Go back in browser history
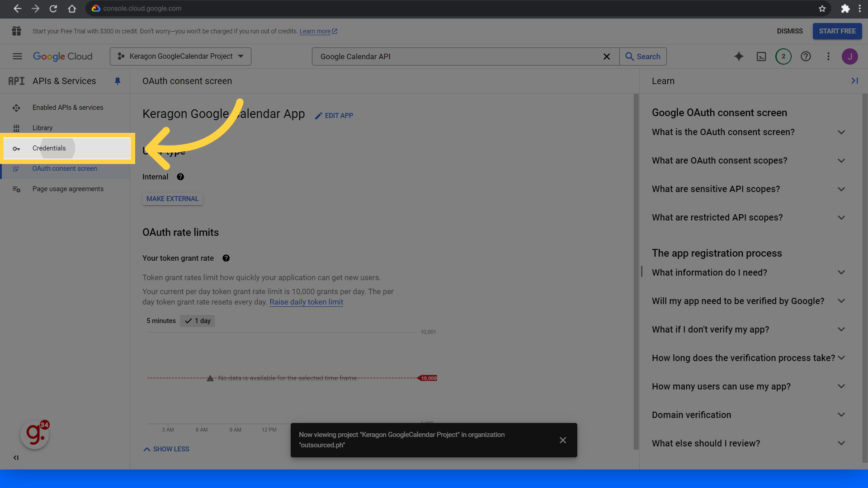Image resolution: width=868 pixels, height=488 pixels. point(17,9)
